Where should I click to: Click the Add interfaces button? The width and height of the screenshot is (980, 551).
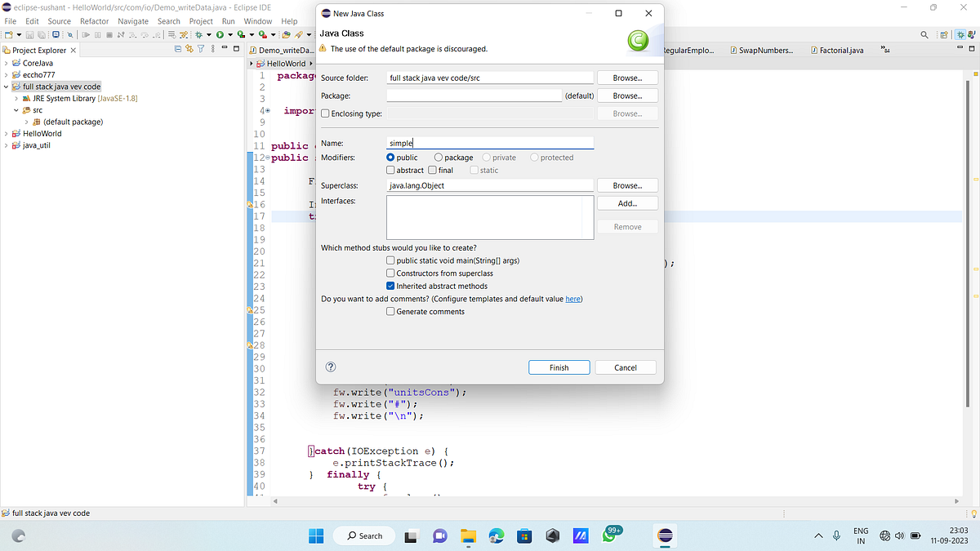click(x=627, y=203)
